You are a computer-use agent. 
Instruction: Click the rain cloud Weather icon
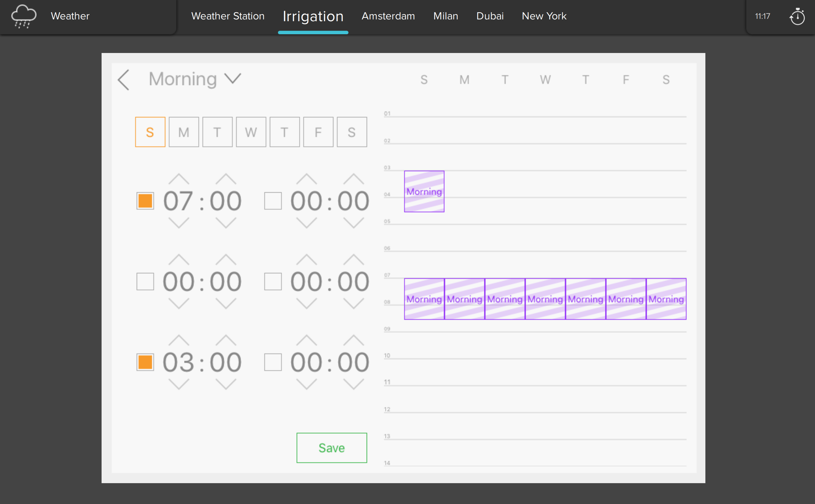(23, 16)
